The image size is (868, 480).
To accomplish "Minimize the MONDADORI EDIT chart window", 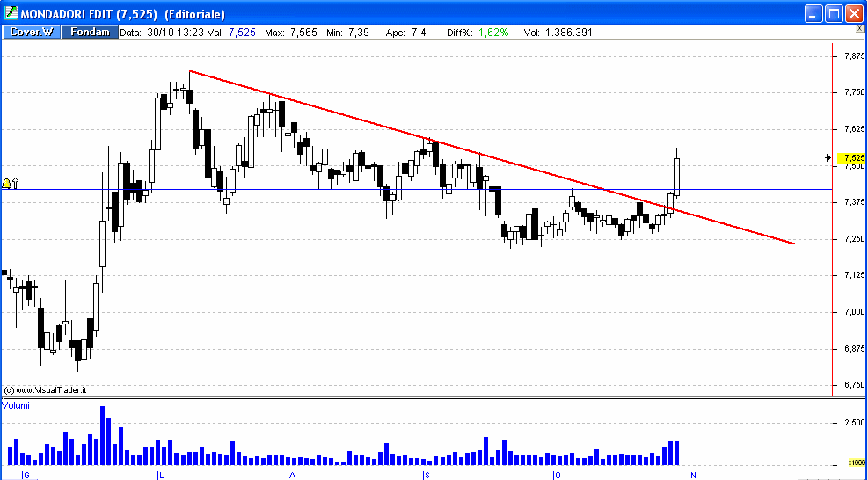I will 813,14.
